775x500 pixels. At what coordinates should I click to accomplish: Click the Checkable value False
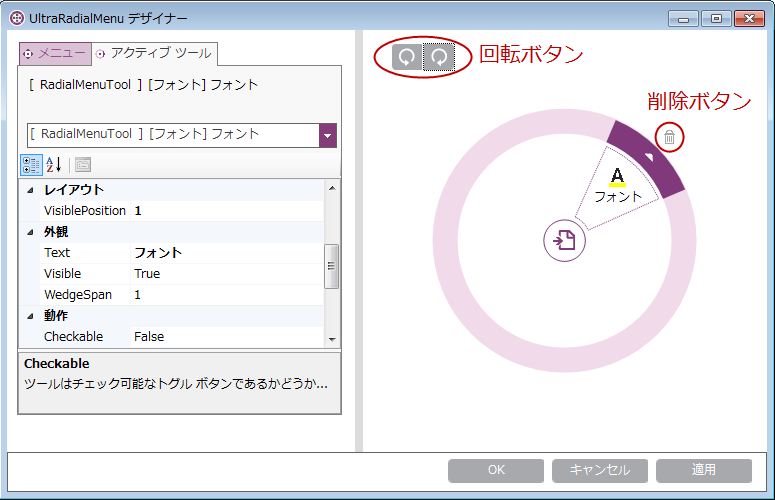227,337
